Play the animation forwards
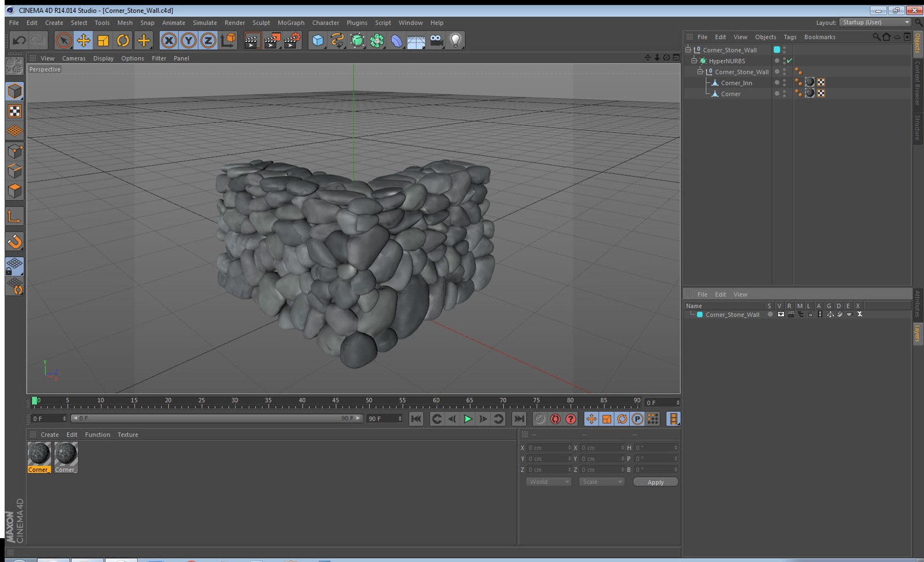Viewport: 924px width, 562px height. [467, 419]
